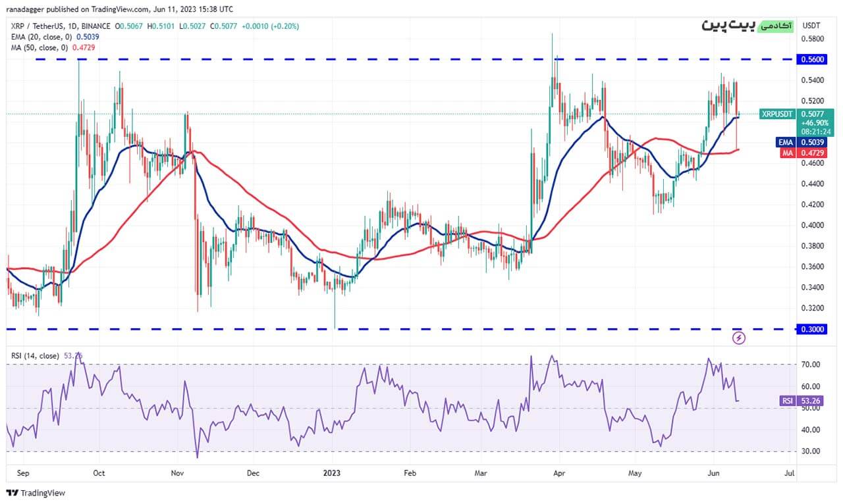This screenshot has height=504, width=843.
Task: Select the MA (50, close, 0) legend
Action: tap(40, 48)
